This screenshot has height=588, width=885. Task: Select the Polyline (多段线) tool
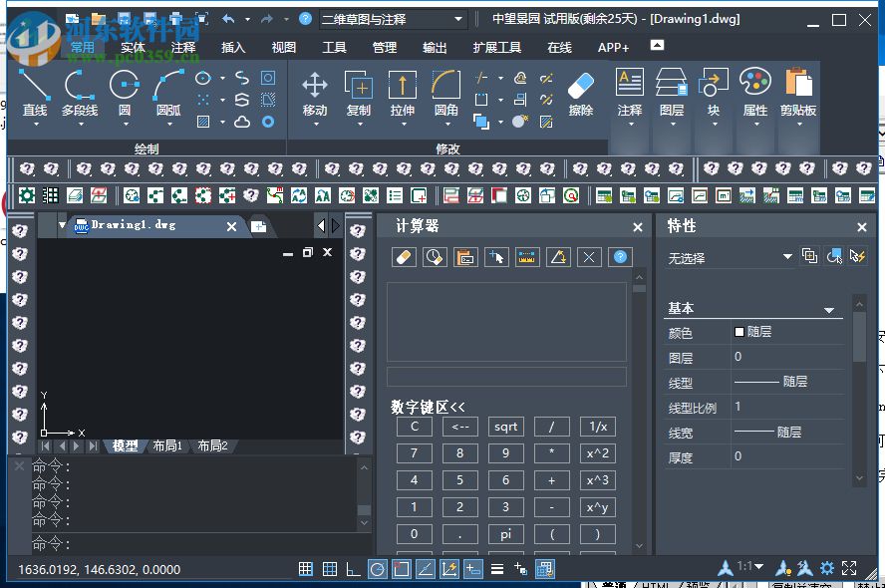click(x=80, y=94)
